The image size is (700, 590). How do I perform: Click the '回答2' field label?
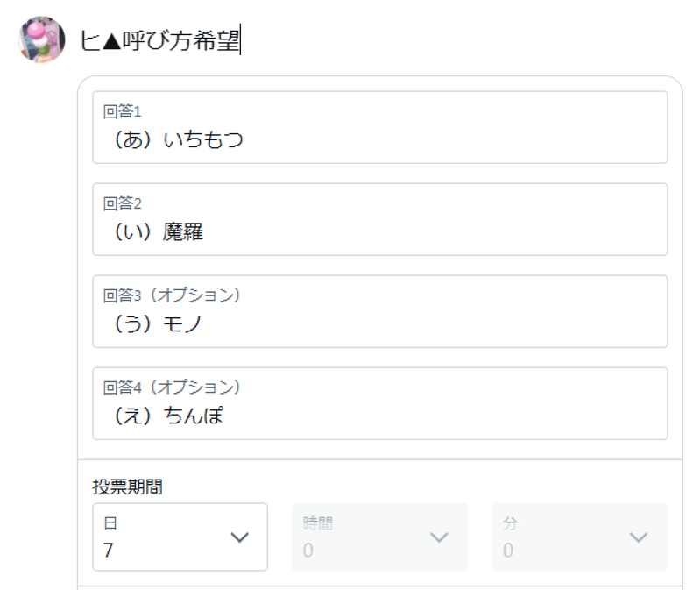[123, 204]
